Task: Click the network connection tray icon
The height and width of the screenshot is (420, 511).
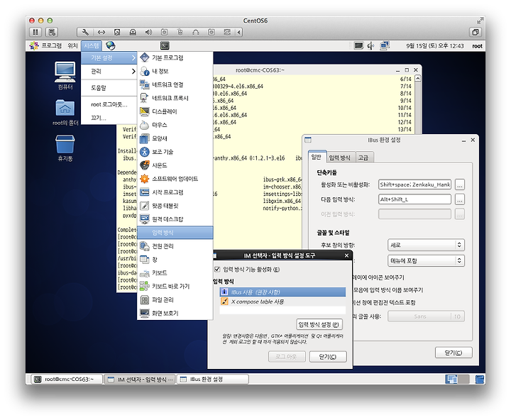Action: click(385, 45)
